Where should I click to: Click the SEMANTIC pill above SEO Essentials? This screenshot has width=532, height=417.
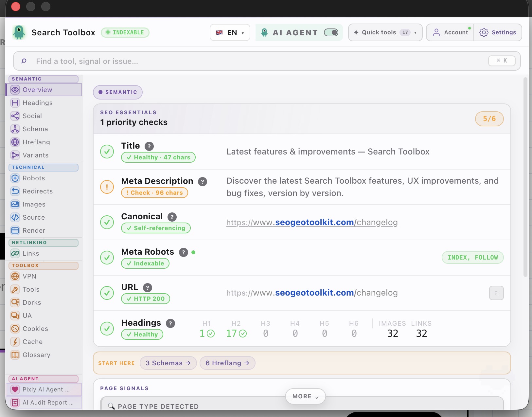click(x=118, y=92)
